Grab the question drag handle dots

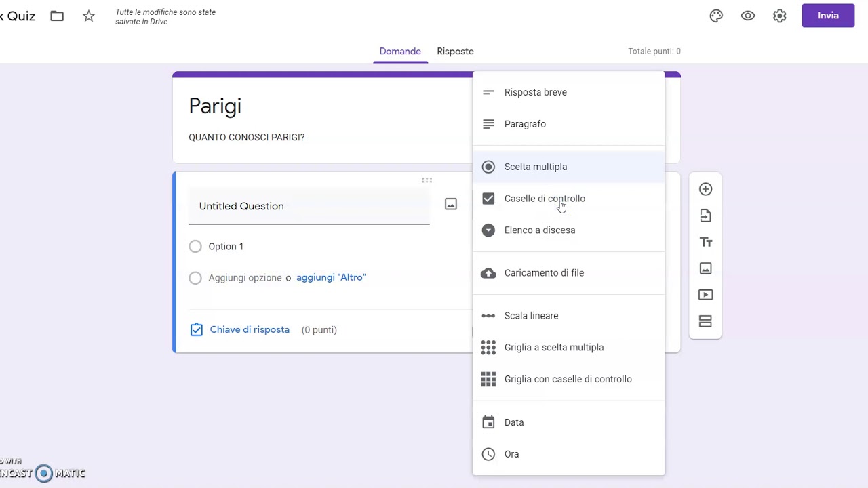[x=427, y=180]
